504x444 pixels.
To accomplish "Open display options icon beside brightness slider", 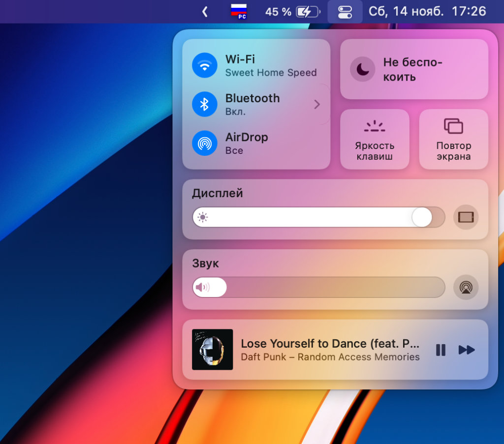I will 466,217.
